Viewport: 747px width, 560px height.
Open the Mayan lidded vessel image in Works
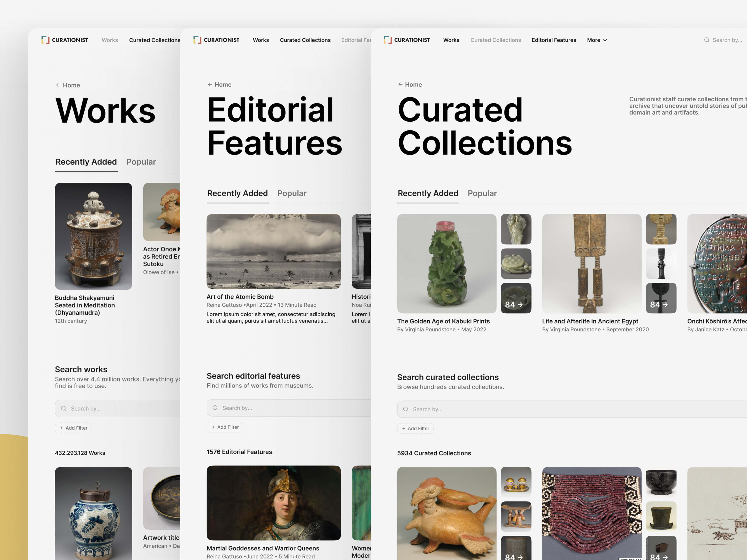click(x=94, y=236)
